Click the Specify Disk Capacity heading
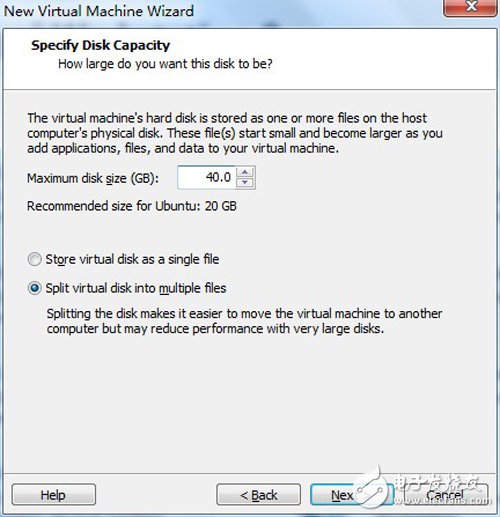The height and width of the screenshot is (517, 500). coord(101,45)
